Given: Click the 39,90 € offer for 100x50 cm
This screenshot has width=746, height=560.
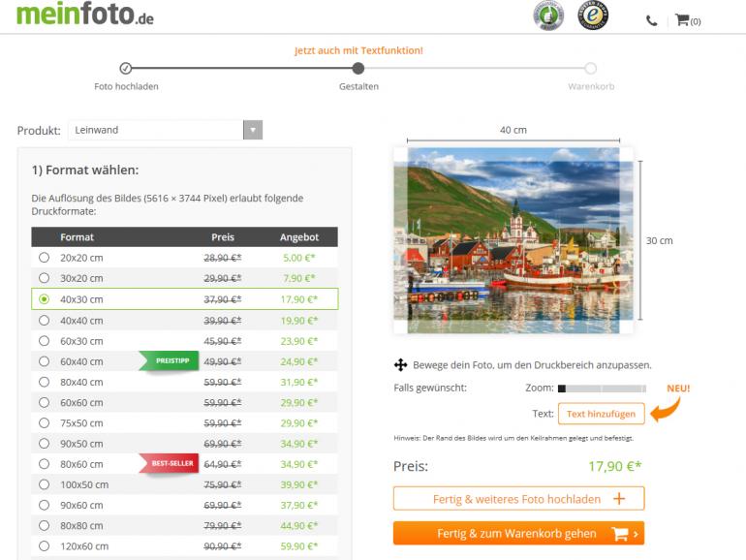Looking at the screenshot, I should point(298,484).
